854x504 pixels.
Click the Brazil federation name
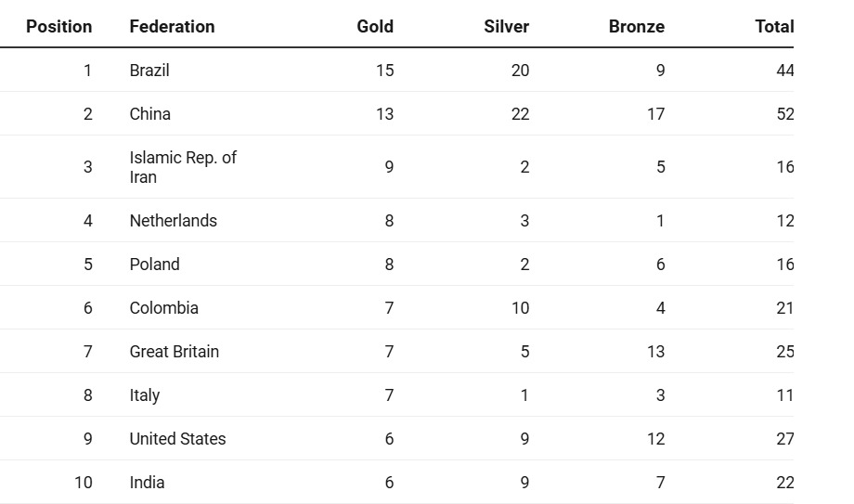[149, 71]
